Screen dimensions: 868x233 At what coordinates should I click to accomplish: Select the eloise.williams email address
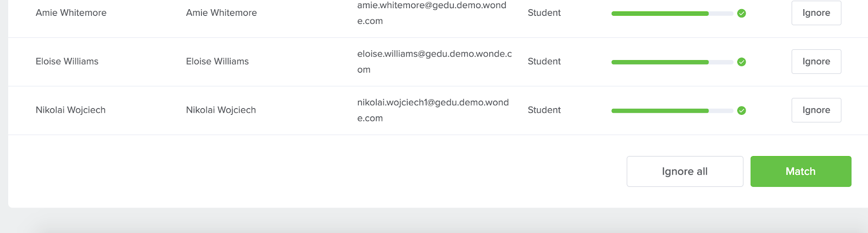point(435,62)
